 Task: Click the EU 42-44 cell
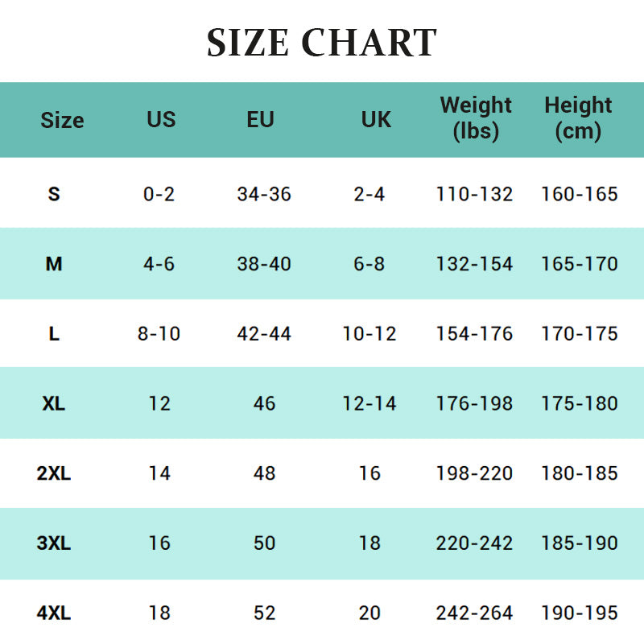click(264, 334)
